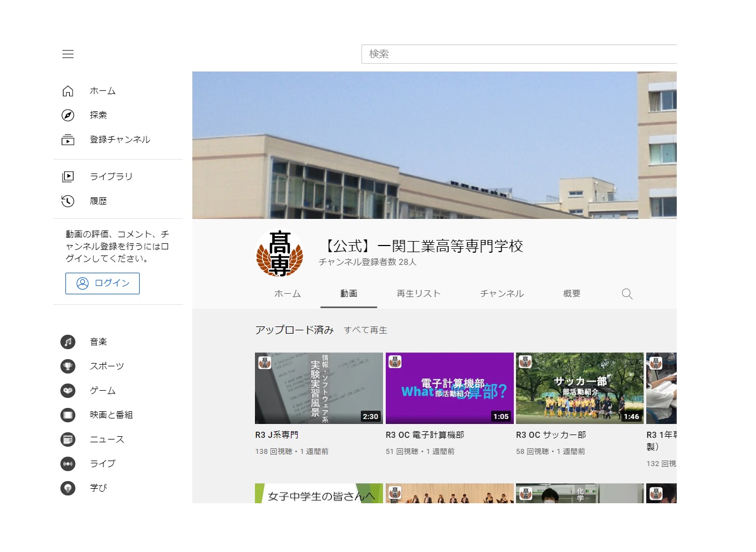
Task: Open the 電子計算機部 video thumbnail
Action: 449,389
